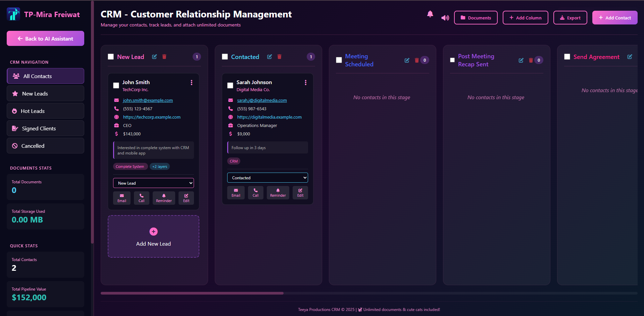Screen dimensions: 644x316
Task: Select all contacts in the Contacted column
Action: point(225,57)
